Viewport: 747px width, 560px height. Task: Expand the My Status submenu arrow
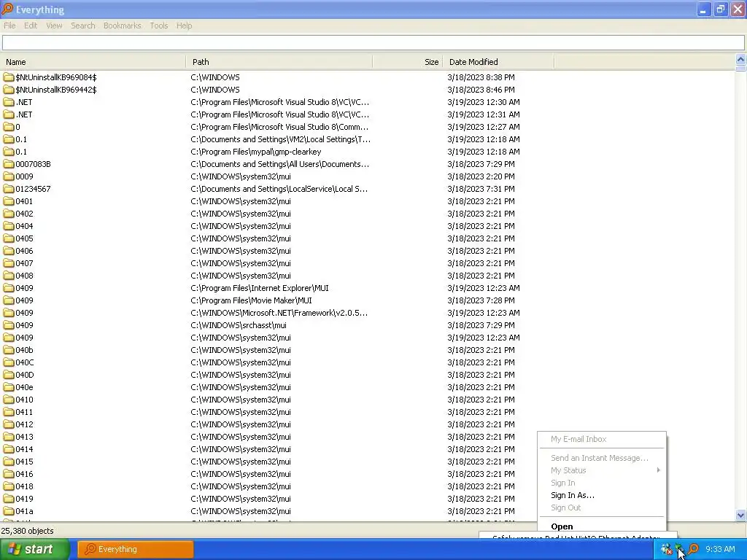click(659, 470)
